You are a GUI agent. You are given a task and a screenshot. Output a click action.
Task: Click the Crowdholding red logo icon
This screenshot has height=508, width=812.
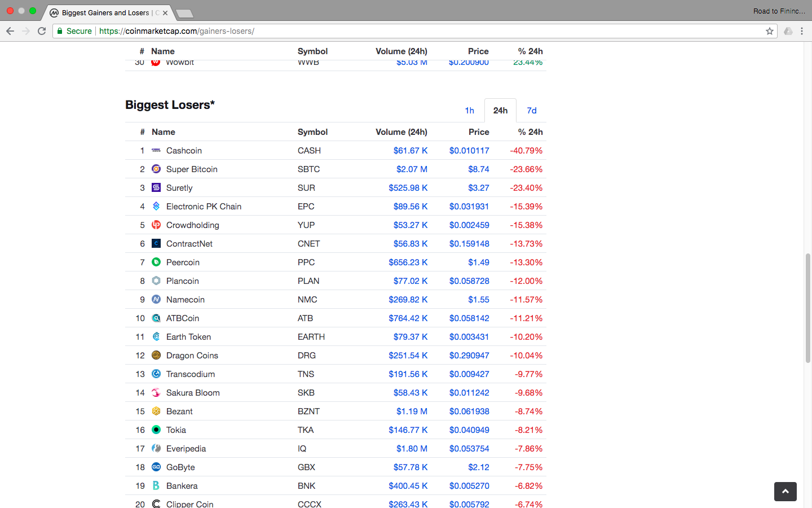(156, 225)
